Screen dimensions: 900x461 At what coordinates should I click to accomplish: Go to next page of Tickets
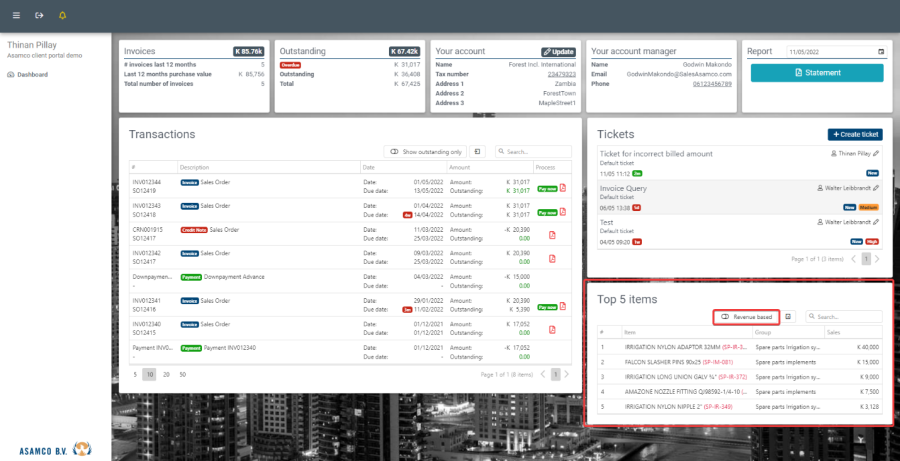point(877,258)
